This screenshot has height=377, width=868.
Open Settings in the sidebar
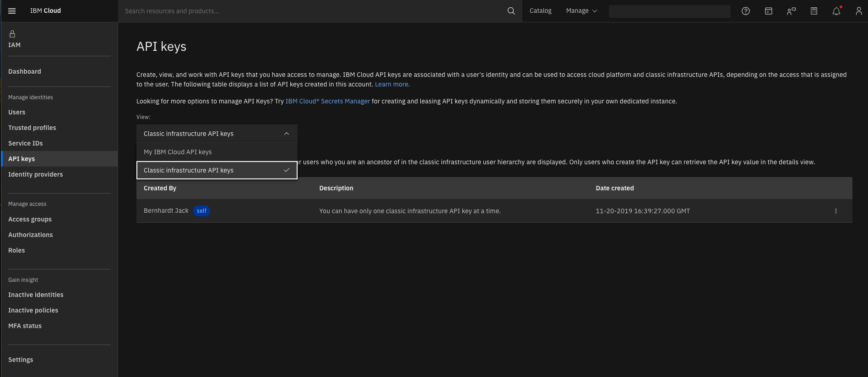point(21,360)
